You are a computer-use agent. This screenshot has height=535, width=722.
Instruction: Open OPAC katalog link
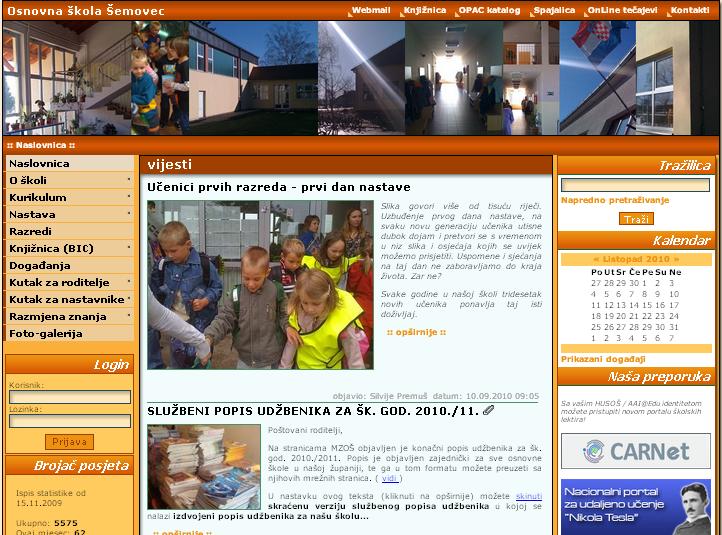point(489,10)
